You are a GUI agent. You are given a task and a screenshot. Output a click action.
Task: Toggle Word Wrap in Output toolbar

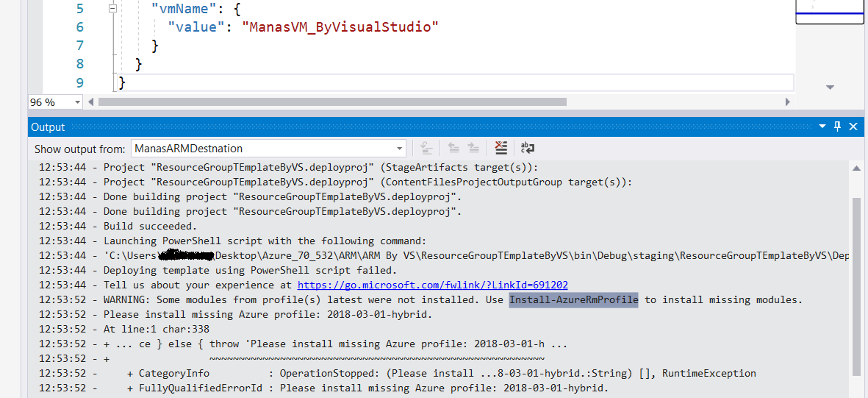point(527,148)
